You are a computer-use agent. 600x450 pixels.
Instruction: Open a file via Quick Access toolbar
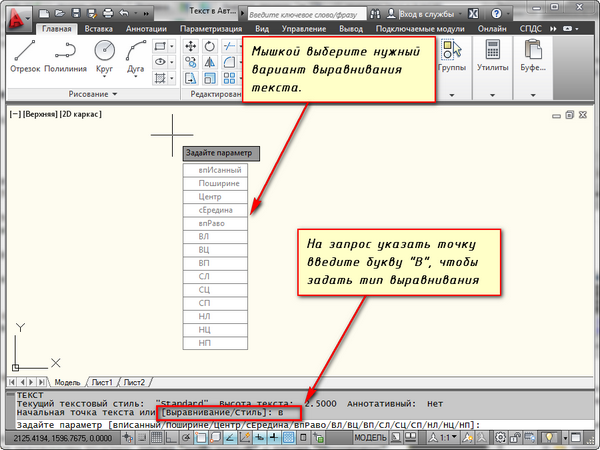pos(60,14)
